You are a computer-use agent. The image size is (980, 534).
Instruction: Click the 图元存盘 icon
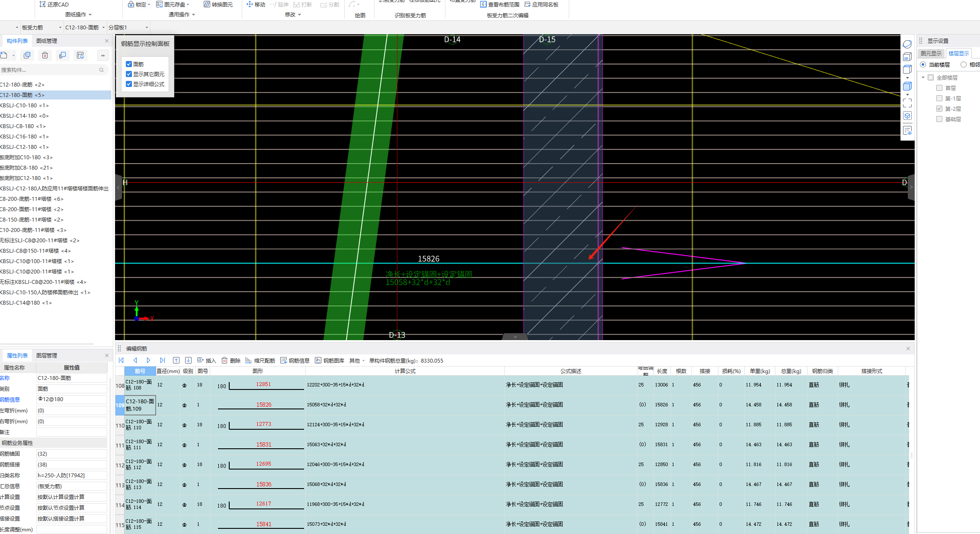(x=159, y=4)
